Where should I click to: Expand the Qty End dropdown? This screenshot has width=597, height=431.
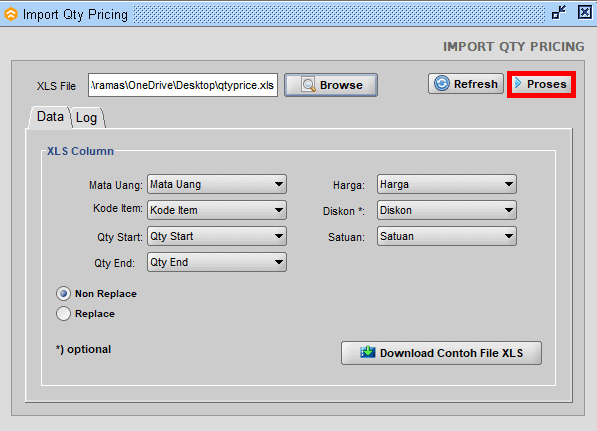[x=217, y=262]
